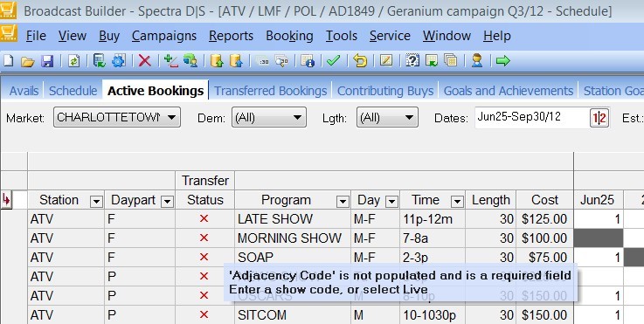This screenshot has height=324, width=644.
Task: Click the yellow Undo arrow icon
Action: click(360, 61)
